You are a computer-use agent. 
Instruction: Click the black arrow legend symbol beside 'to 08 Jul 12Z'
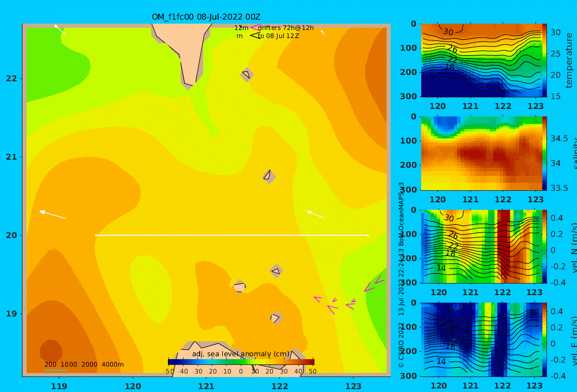(255, 36)
